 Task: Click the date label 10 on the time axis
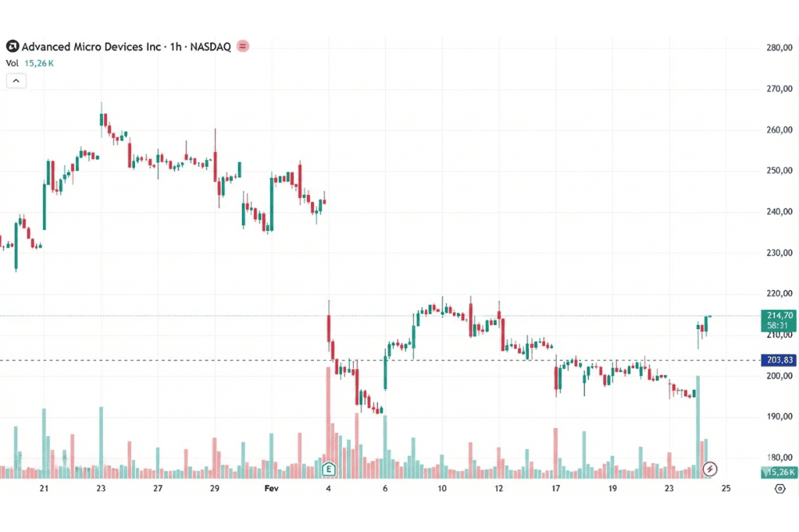click(x=442, y=488)
